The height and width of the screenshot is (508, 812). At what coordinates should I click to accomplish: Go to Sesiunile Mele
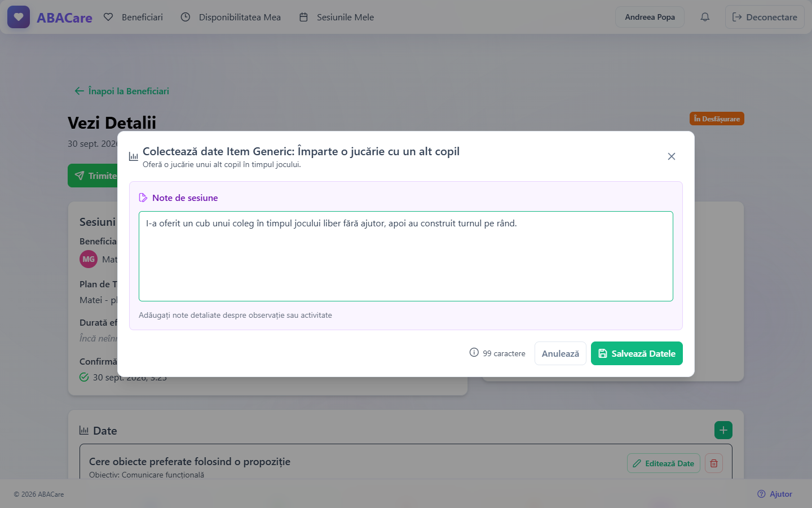[337, 17]
